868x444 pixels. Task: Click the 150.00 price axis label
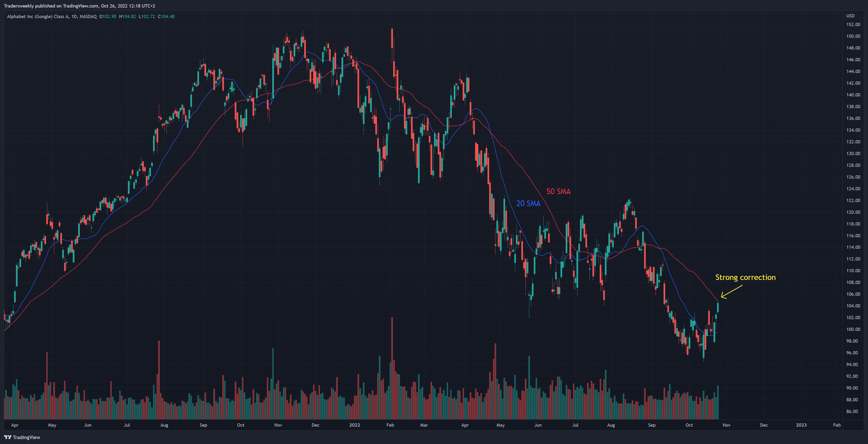tap(853, 36)
